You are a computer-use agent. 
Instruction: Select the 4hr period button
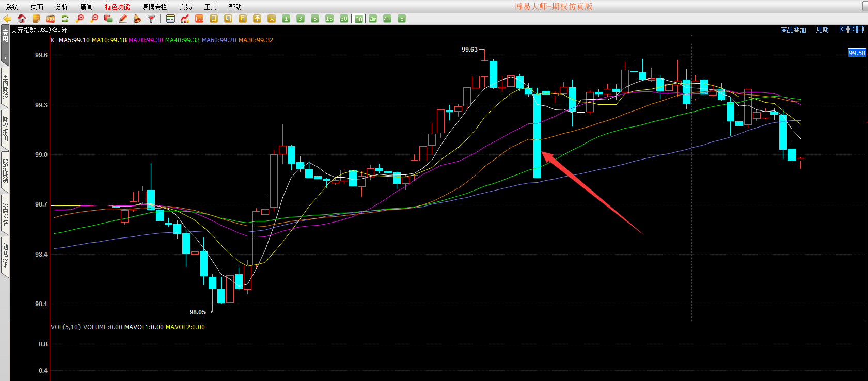387,19
